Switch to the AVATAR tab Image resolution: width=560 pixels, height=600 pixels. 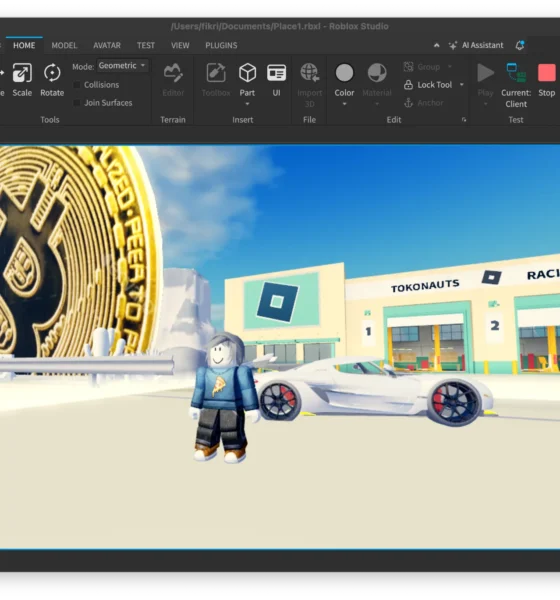[107, 45]
